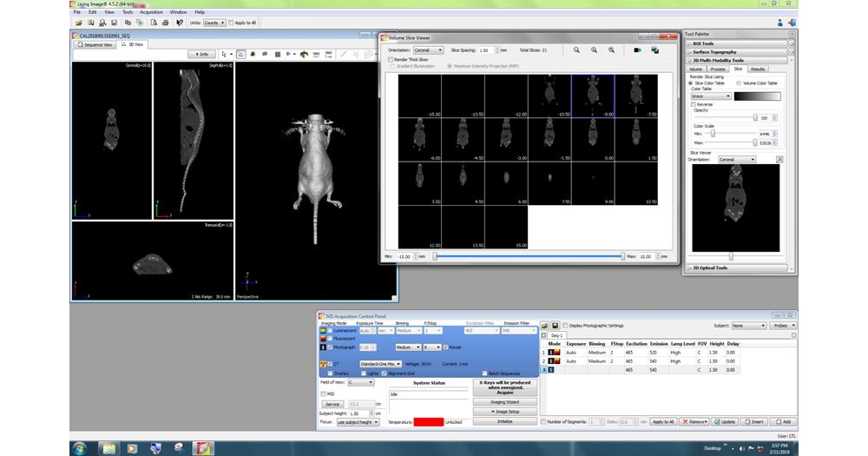Open the Grays color table dropdown
Screen dimensions: 868x456
click(x=710, y=96)
